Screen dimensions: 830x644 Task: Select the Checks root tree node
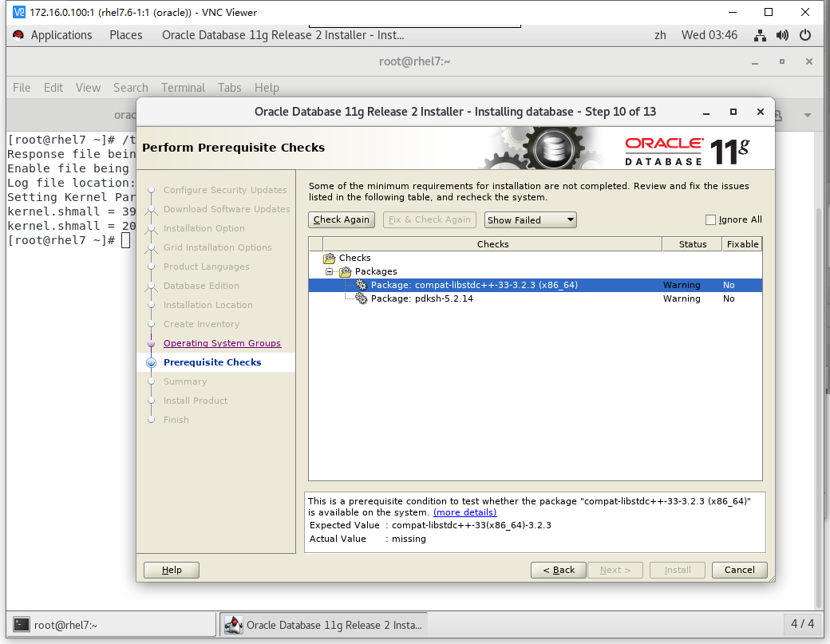[354, 259]
